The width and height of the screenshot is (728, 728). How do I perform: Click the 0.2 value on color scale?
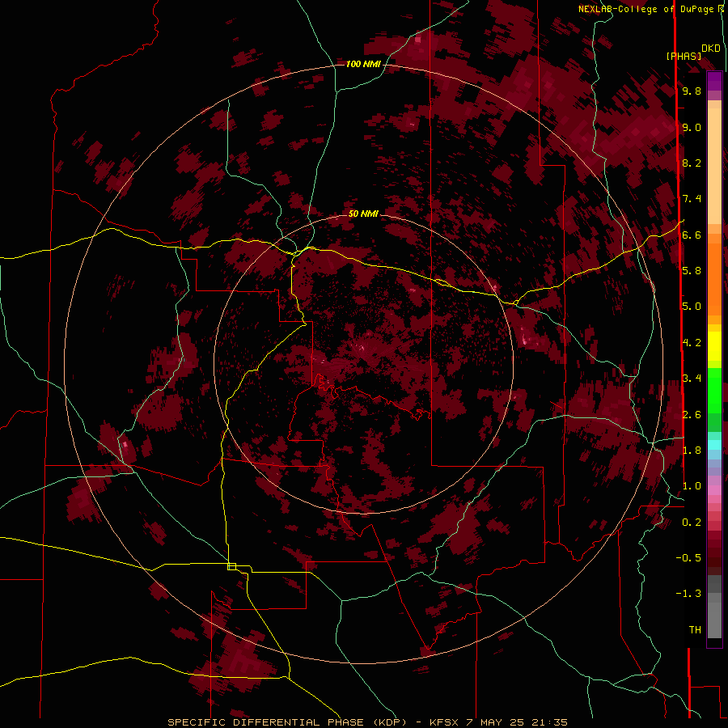(x=692, y=523)
